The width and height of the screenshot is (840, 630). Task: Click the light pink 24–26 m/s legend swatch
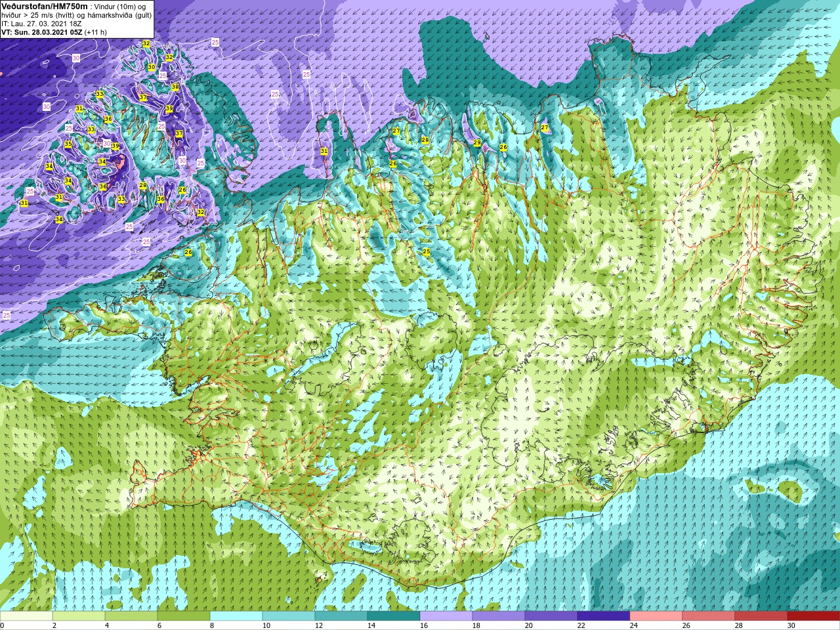point(656,616)
